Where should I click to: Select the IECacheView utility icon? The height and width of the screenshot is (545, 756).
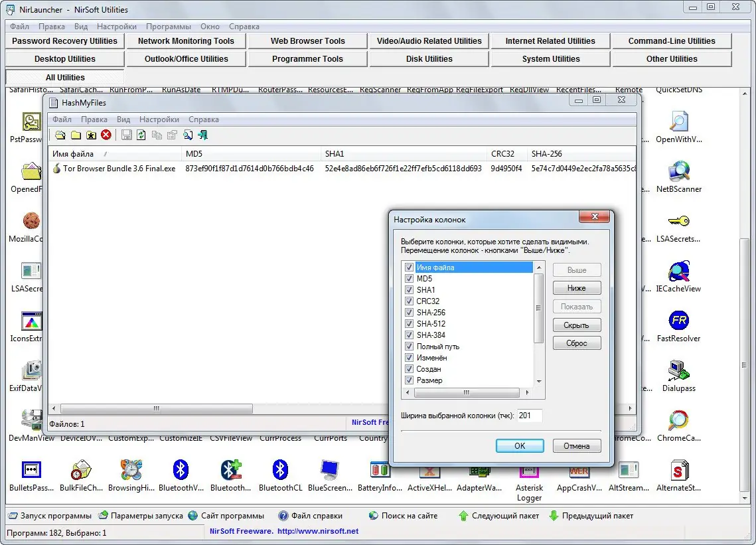coord(678,271)
